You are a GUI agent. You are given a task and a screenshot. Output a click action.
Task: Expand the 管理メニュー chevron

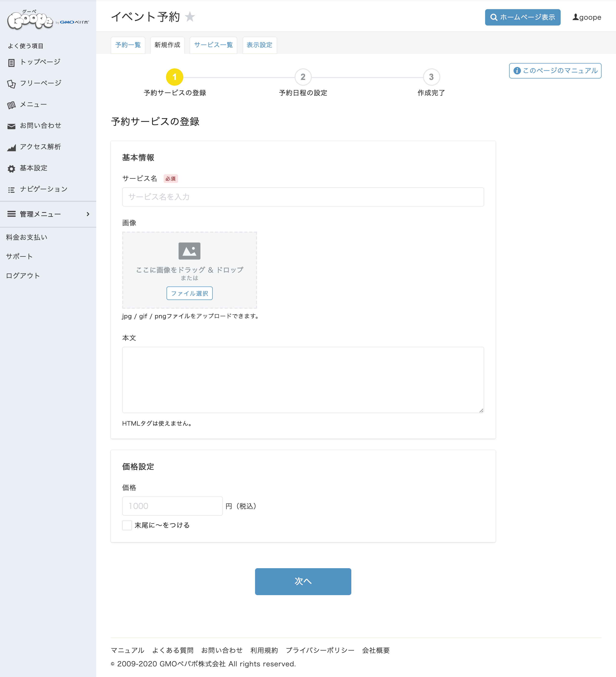88,214
